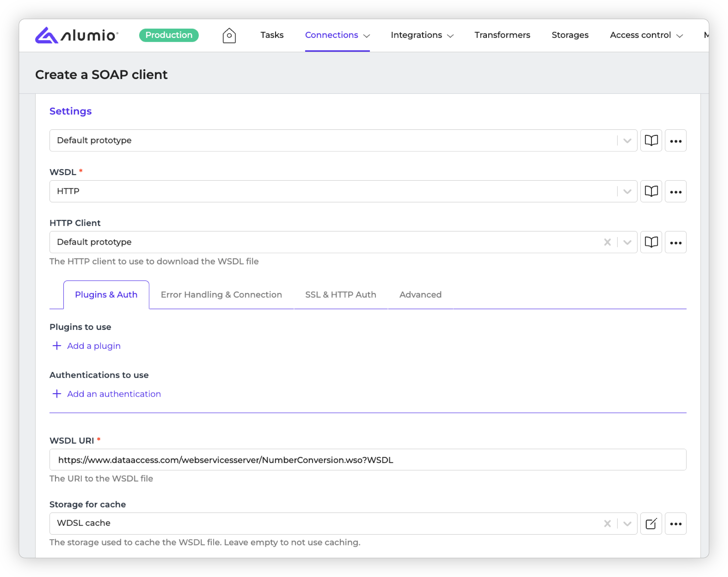Click the Alumio logo

point(77,35)
